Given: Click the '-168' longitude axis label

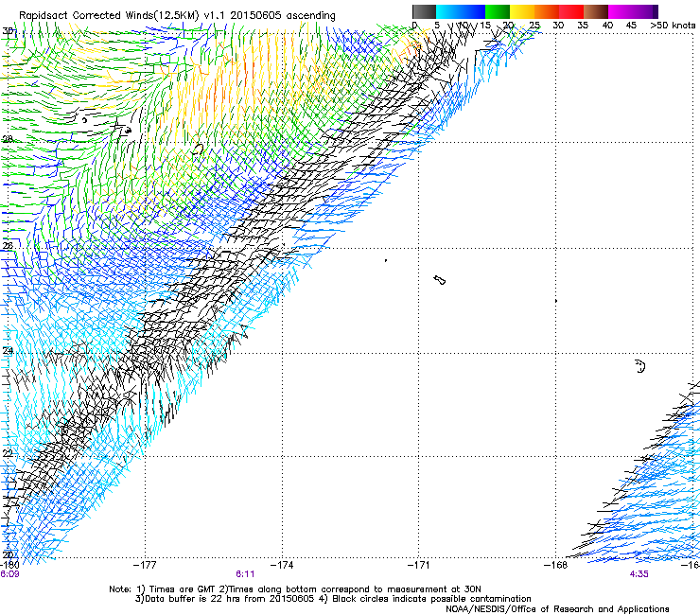Looking at the screenshot, I should 556,565.
